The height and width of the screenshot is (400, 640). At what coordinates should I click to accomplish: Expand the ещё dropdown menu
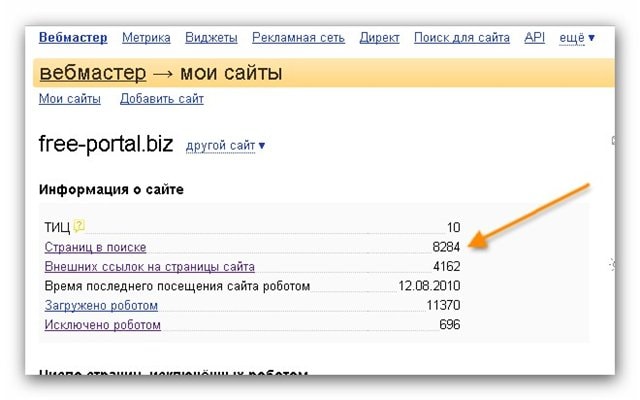point(576,38)
